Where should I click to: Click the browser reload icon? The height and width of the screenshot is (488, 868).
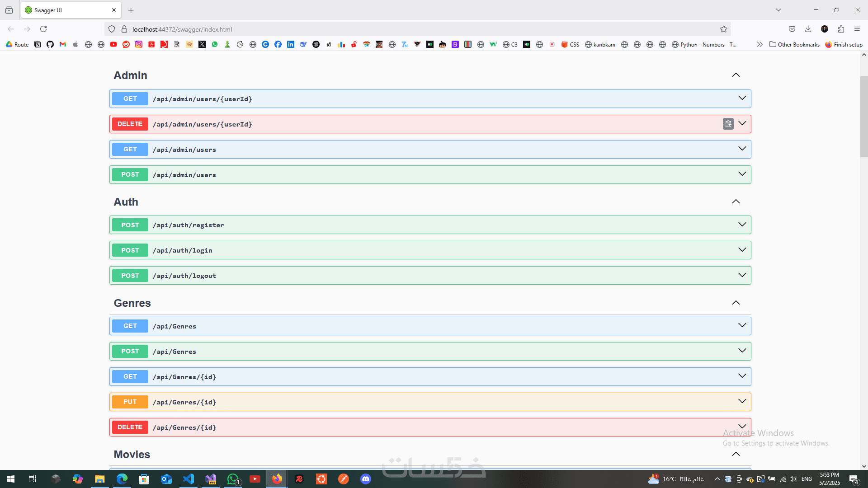[43, 29]
